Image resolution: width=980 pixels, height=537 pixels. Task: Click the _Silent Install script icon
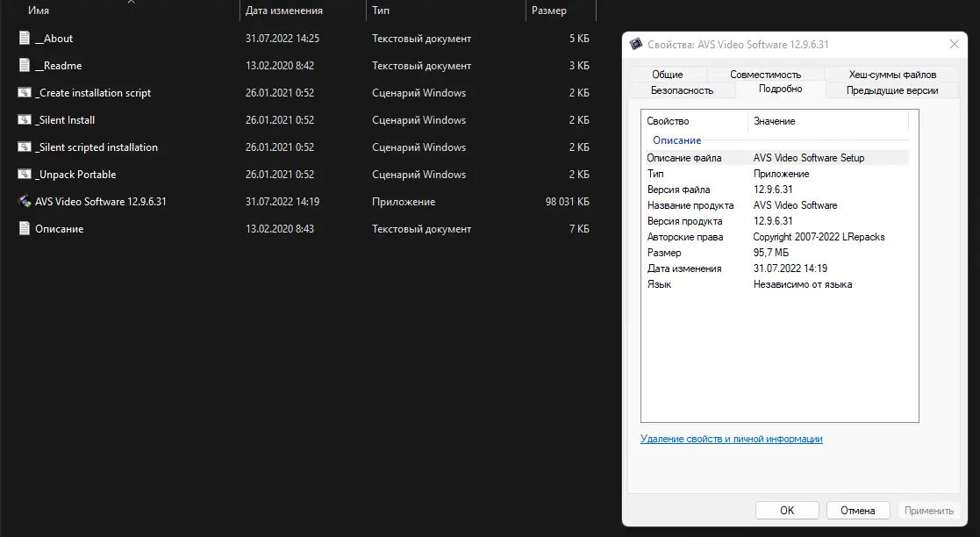[x=24, y=119]
